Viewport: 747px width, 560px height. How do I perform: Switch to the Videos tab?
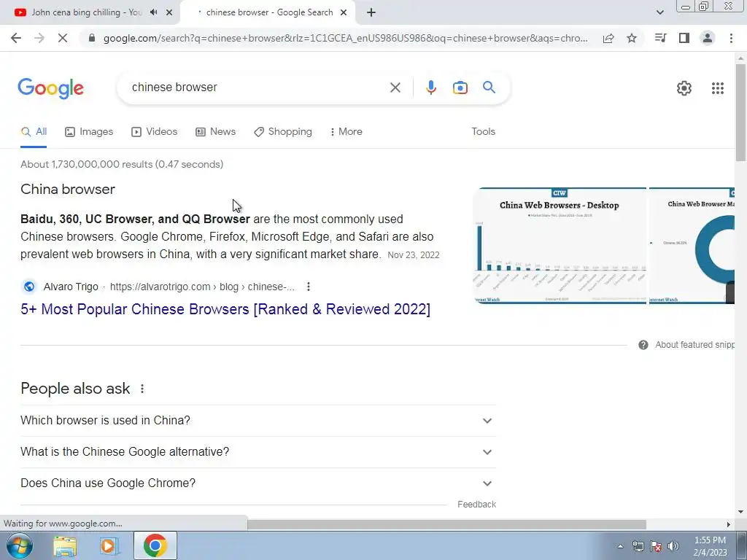[155, 132]
